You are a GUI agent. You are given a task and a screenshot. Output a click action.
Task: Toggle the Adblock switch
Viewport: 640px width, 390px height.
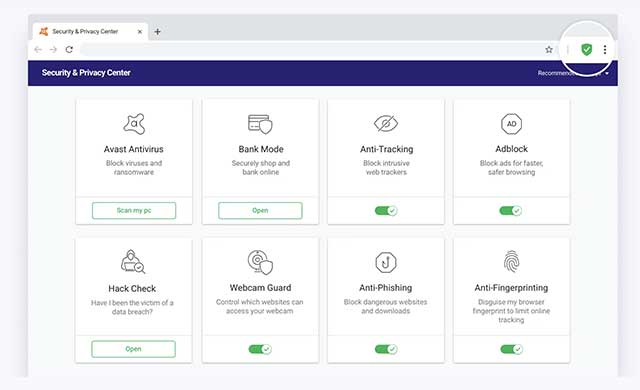(x=511, y=211)
